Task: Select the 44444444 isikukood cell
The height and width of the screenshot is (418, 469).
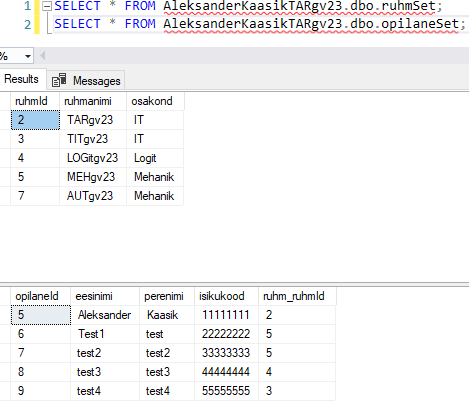Action: point(227,372)
